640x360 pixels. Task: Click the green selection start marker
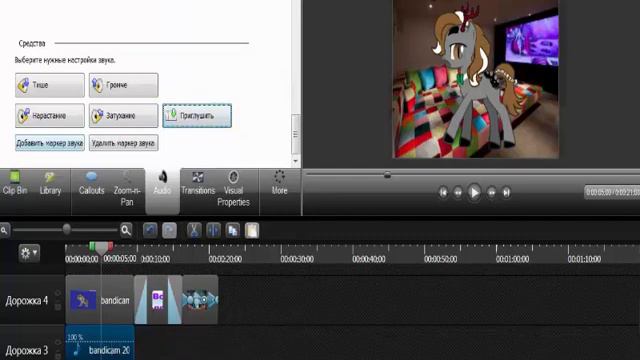pos(92,246)
